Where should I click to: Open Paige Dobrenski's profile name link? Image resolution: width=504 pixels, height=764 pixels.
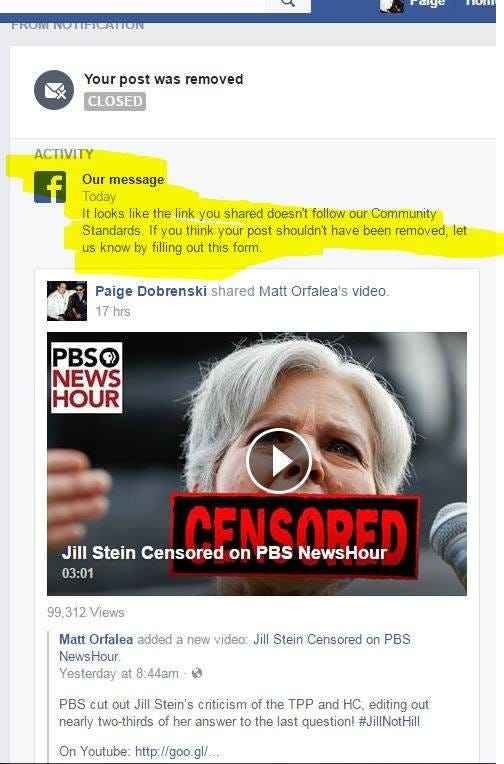151,291
